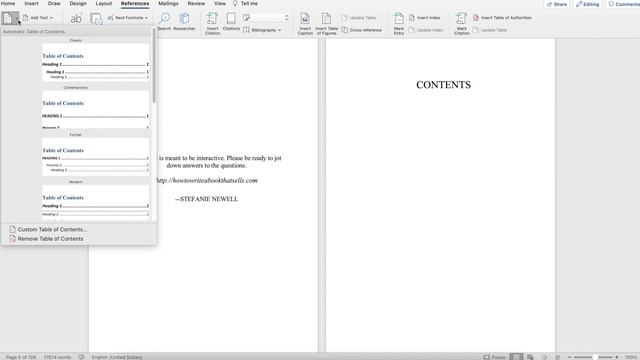Open the Review tab
This screenshot has width=640, height=360.
click(x=196, y=3)
